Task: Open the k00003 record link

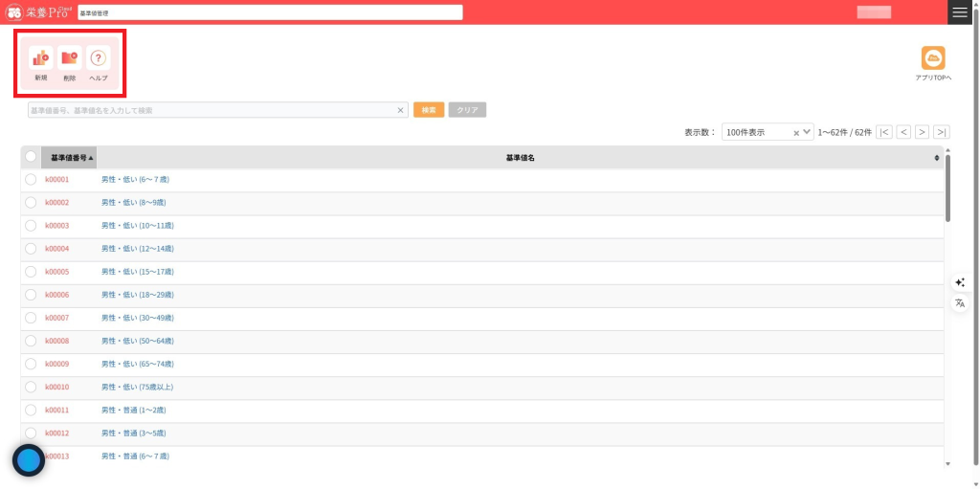Action: [x=57, y=226]
